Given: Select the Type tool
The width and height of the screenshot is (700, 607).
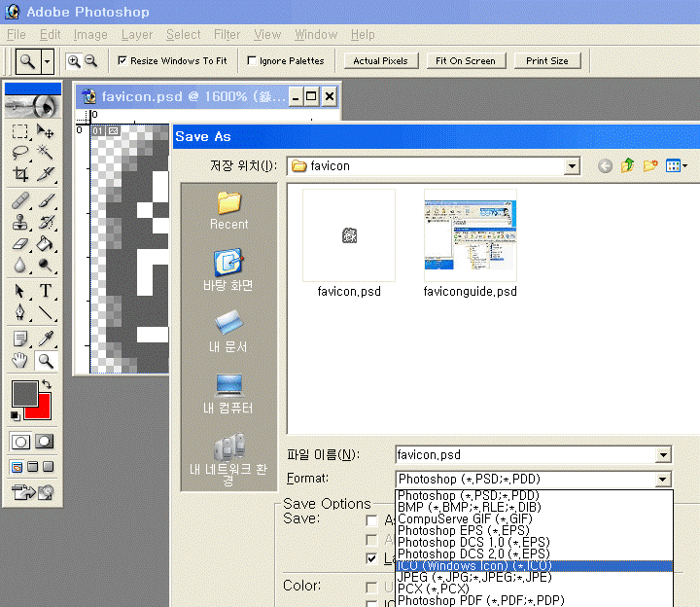Looking at the screenshot, I should click(45, 291).
